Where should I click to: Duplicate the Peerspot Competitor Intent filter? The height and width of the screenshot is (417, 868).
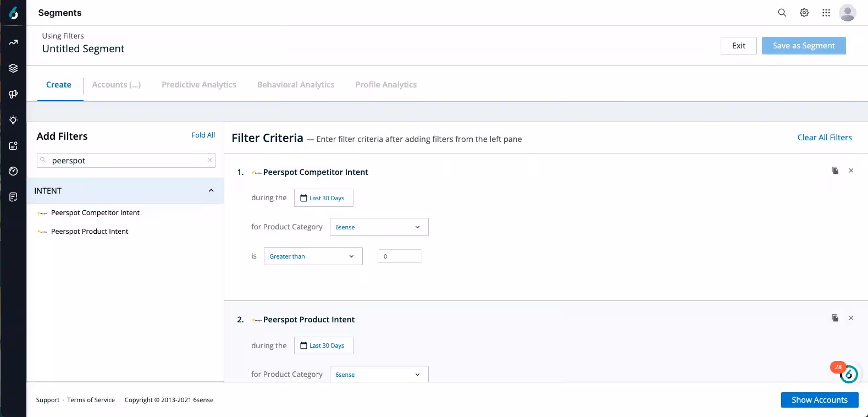(x=835, y=171)
